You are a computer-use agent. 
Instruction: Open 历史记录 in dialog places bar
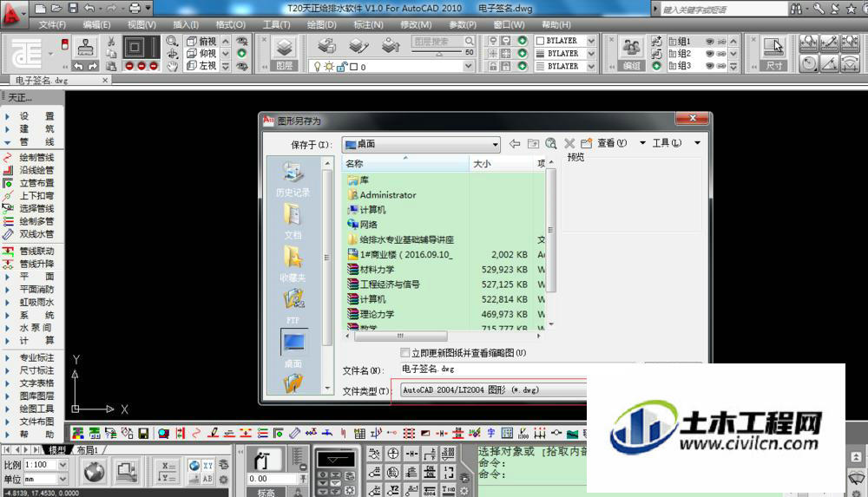point(293,180)
